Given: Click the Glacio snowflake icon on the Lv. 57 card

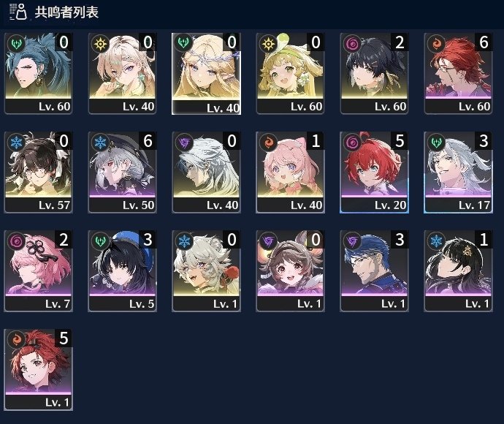Looking at the screenshot, I should [16, 143].
